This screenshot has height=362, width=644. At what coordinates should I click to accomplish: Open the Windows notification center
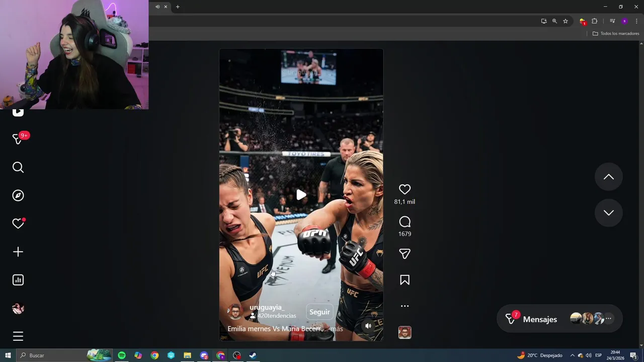(x=633, y=355)
